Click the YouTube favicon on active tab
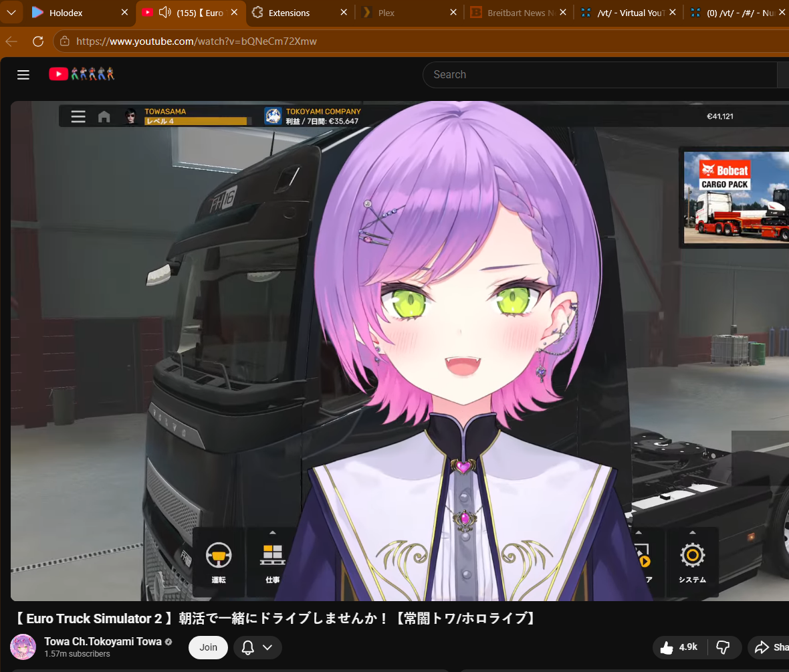The height and width of the screenshot is (672, 789). pos(147,12)
